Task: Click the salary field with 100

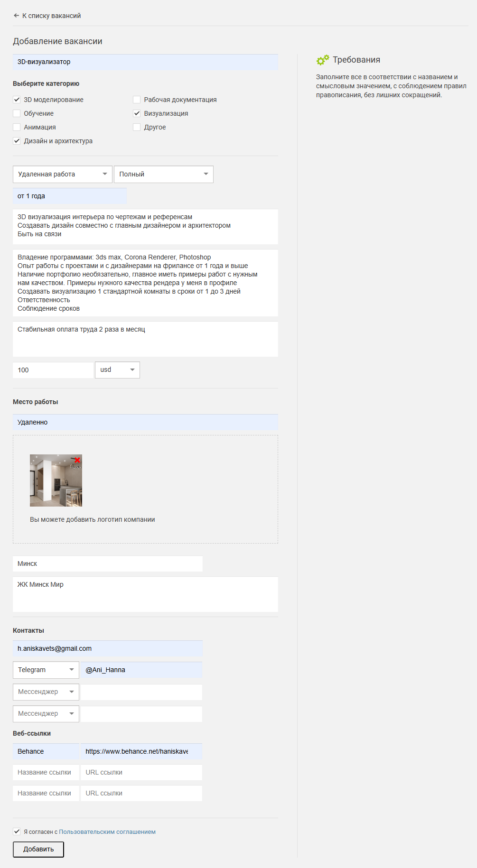Action: (x=53, y=370)
